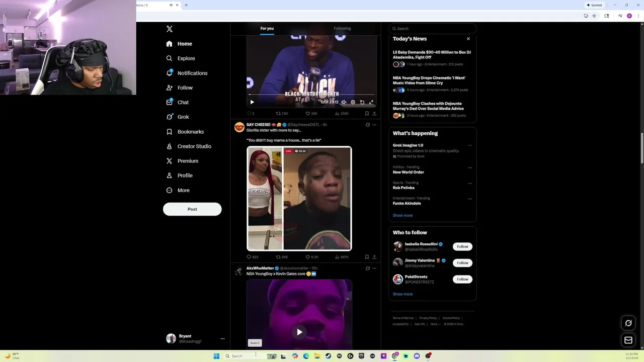Open Creator Studio in the sidebar
644x362 pixels.
click(189, 146)
